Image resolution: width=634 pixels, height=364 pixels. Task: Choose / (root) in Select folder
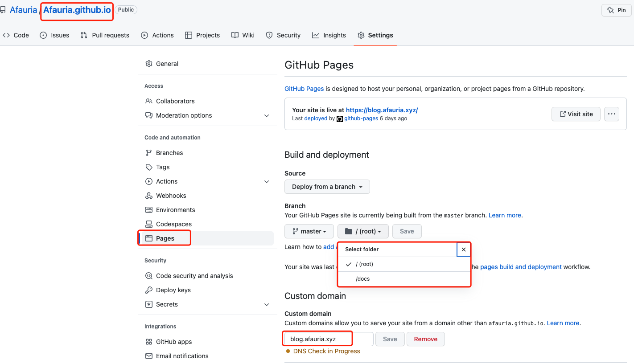coord(404,264)
